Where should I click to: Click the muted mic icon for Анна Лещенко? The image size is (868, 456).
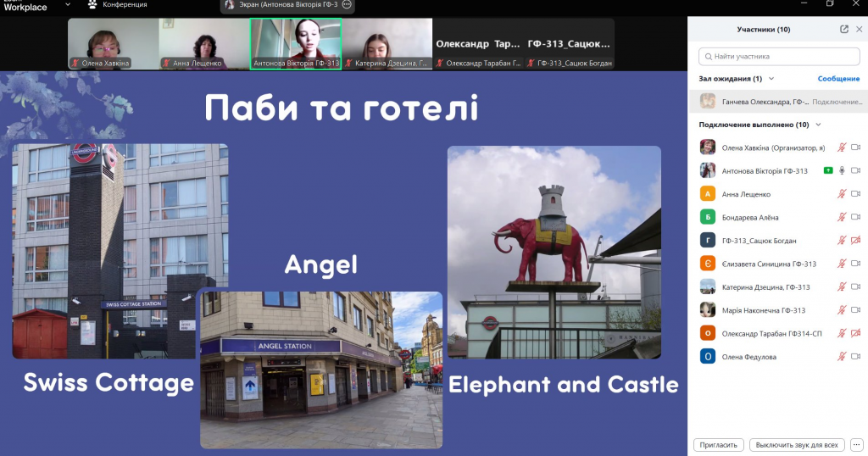[x=842, y=194]
